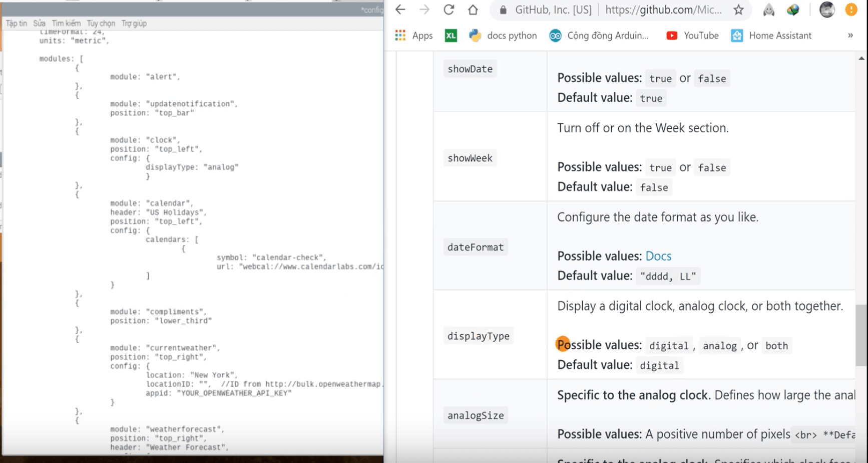Image resolution: width=868 pixels, height=463 pixels.
Task: Open the Tập tin menu
Action: 17,24
